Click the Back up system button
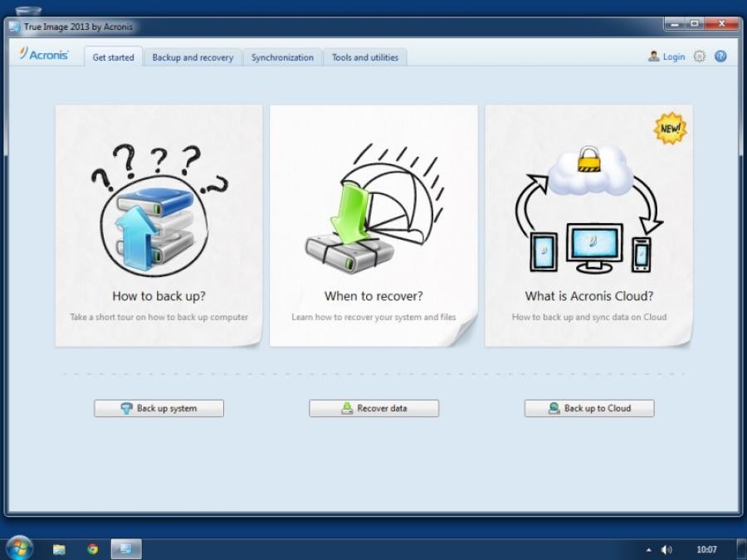747x560 pixels. pyautogui.click(x=159, y=408)
